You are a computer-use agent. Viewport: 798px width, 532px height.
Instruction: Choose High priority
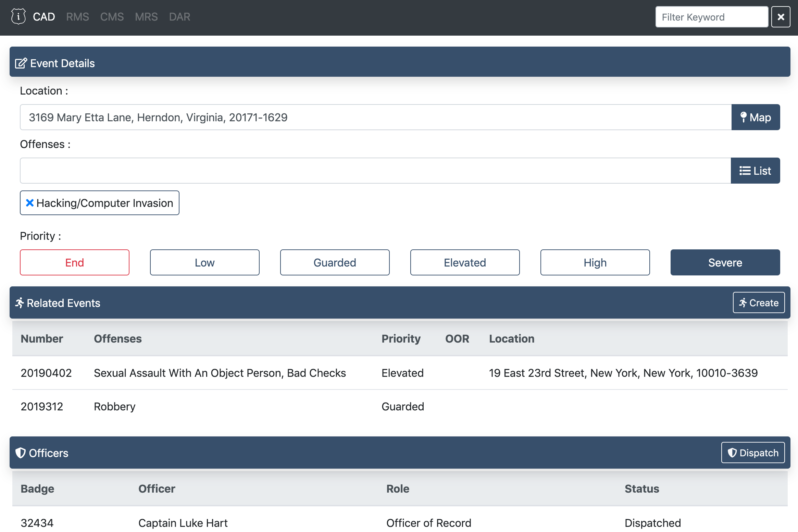click(595, 262)
